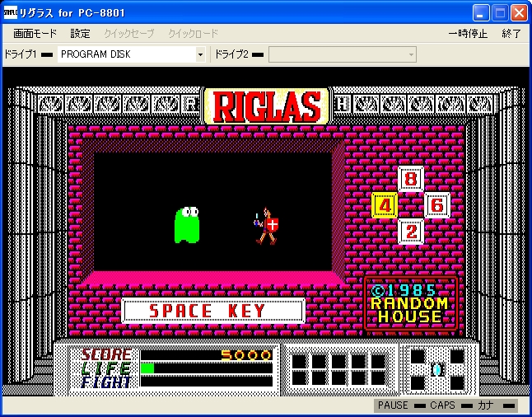Click the SPACE KEY prompt banner
The width and height of the screenshot is (532, 417).
tap(213, 311)
